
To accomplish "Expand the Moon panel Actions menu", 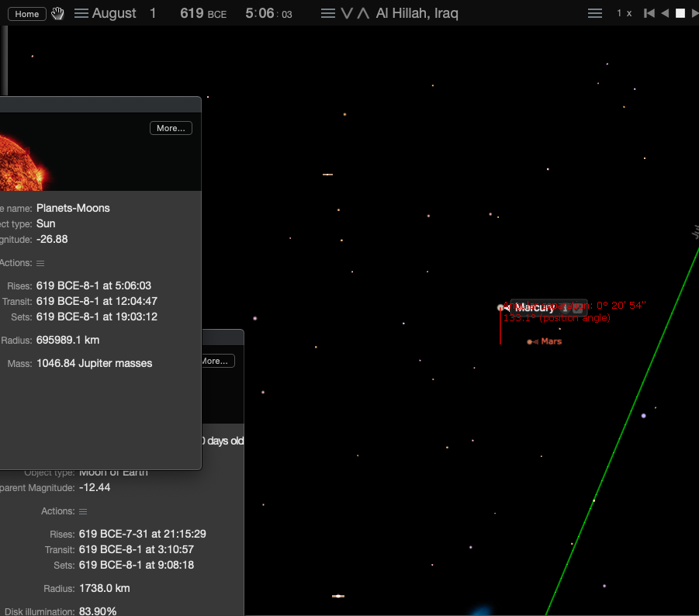I will 83,512.
